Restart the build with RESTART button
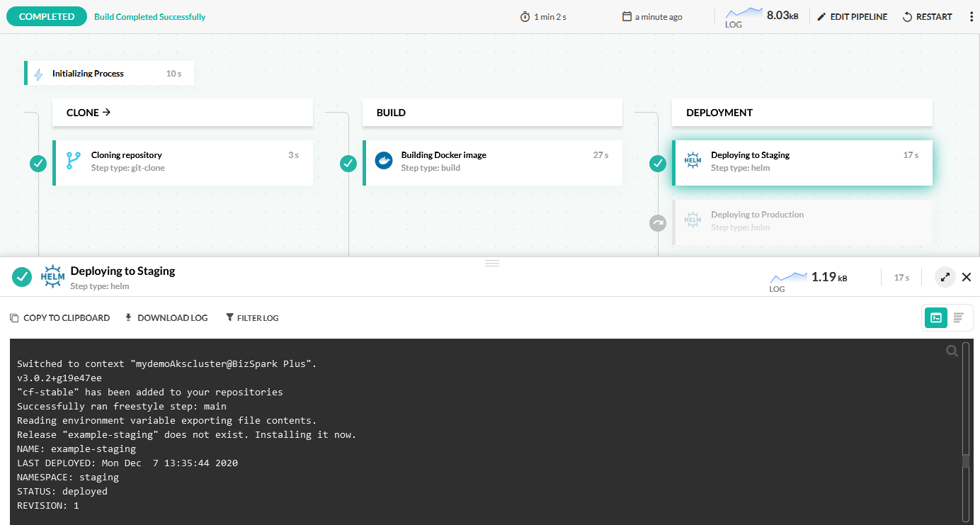 click(927, 17)
